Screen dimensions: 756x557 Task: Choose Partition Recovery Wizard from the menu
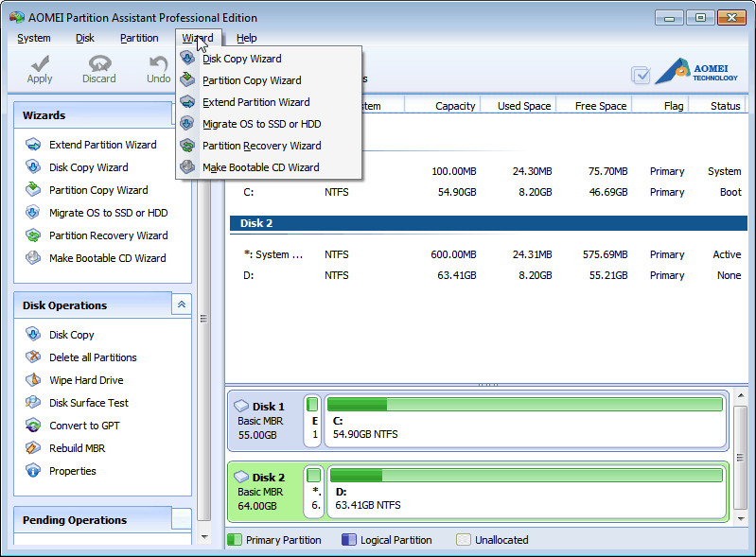click(261, 146)
